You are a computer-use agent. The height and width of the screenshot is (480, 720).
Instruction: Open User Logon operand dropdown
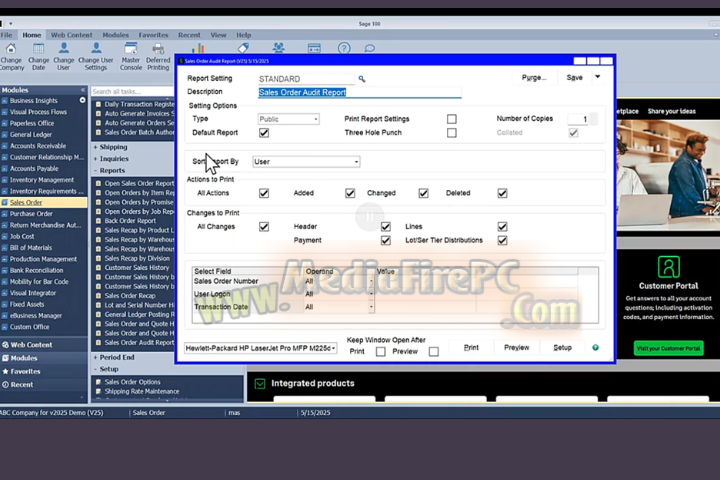pos(371,294)
